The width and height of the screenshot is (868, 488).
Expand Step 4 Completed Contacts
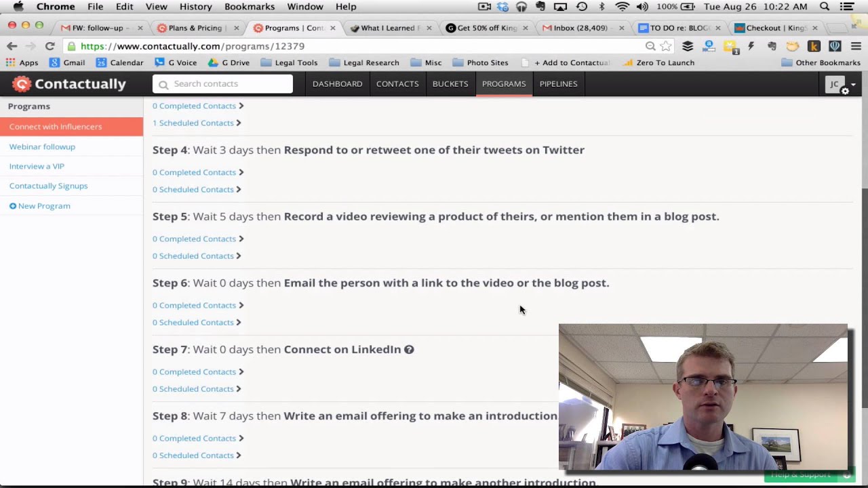click(x=198, y=173)
